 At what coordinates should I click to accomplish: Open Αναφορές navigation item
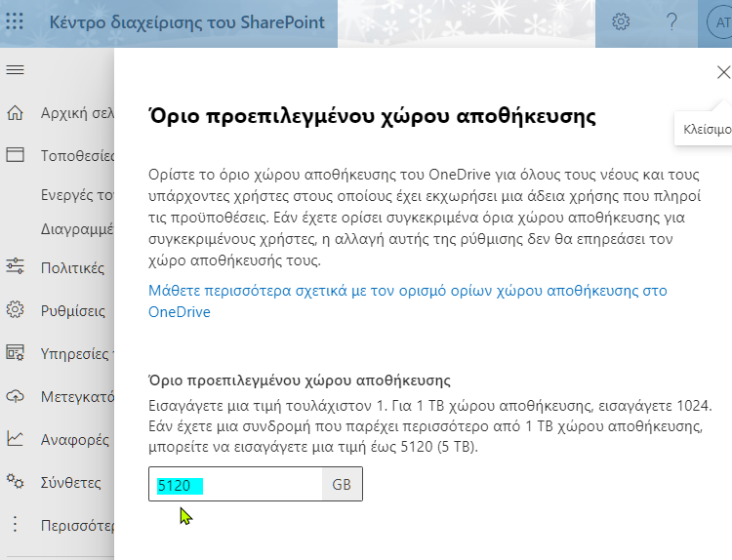pyautogui.click(x=75, y=440)
